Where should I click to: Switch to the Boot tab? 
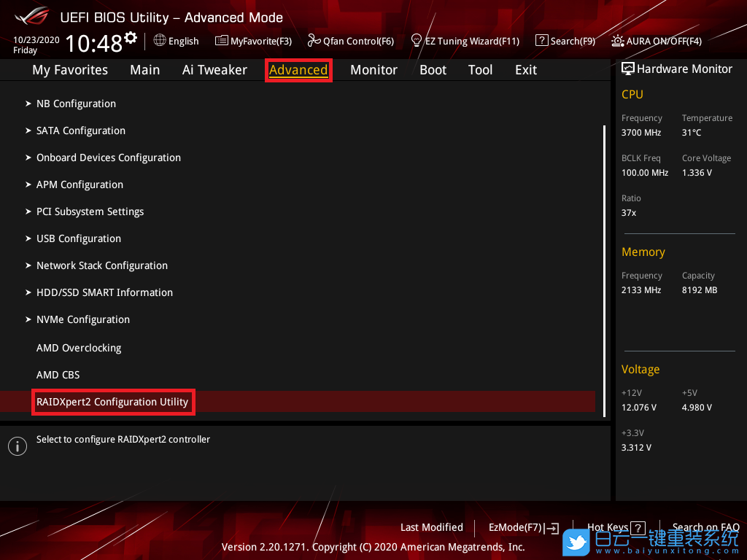pos(433,70)
